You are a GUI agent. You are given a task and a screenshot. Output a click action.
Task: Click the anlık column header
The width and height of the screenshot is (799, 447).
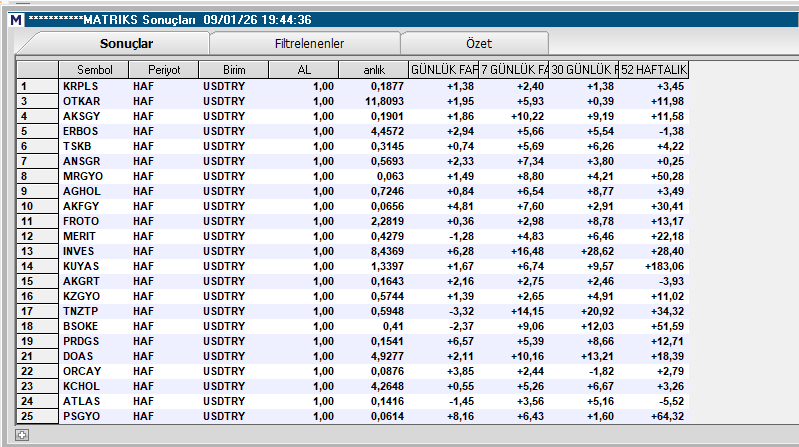click(x=374, y=70)
